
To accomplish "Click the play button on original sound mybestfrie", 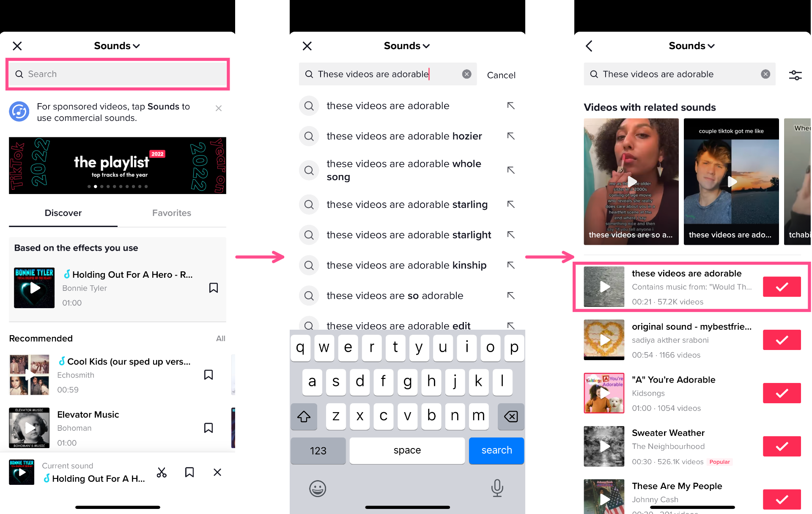I will [x=605, y=339].
